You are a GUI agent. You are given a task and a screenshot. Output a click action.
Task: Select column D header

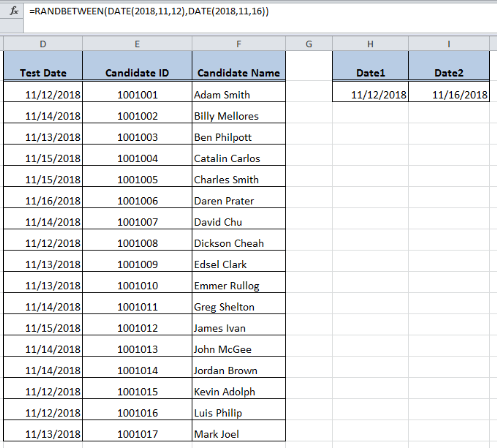pos(43,44)
